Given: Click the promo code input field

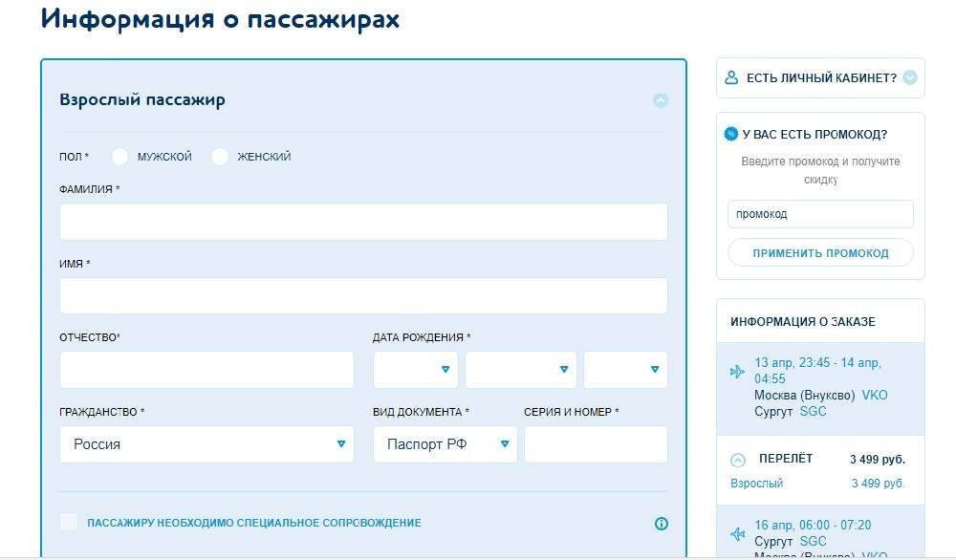Looking at the screenshot, I should 820,214.
